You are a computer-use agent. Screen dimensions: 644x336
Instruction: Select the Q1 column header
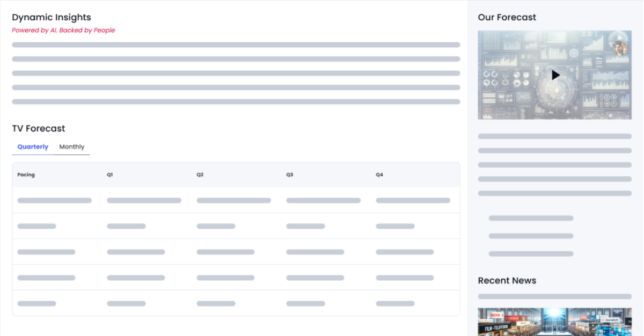pyautogui.click(x=110, y=175)
